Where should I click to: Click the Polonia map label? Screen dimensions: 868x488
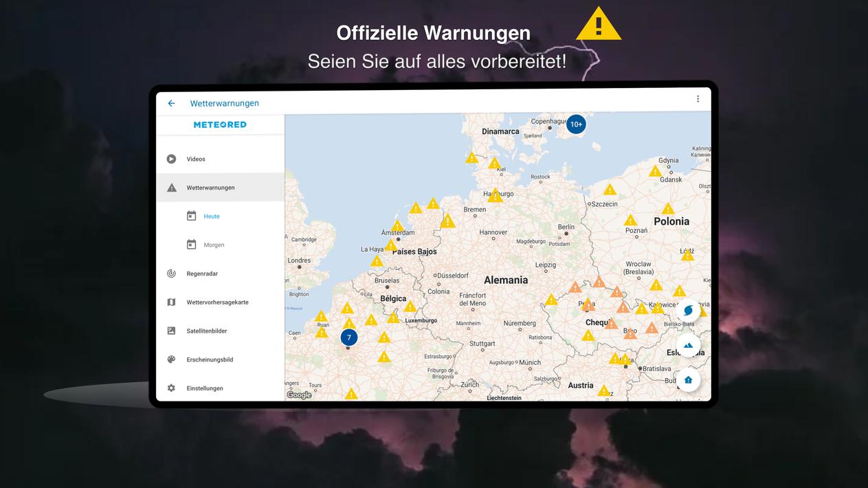671,221
